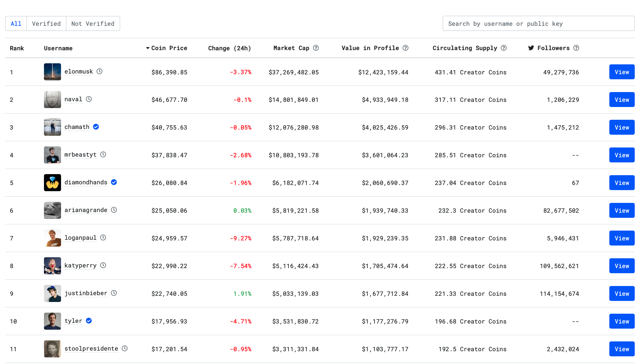Click mrbeastyt's profile picture thumbnail
Image resolution: width=639 pixels, height=364 pixels.
pos(52,155)
